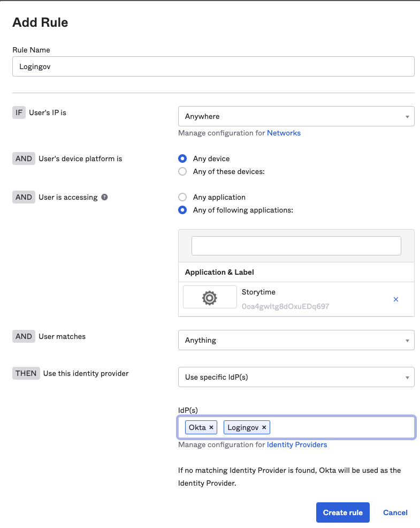Expand the User matches Anything dropdown

pos(296,340)
